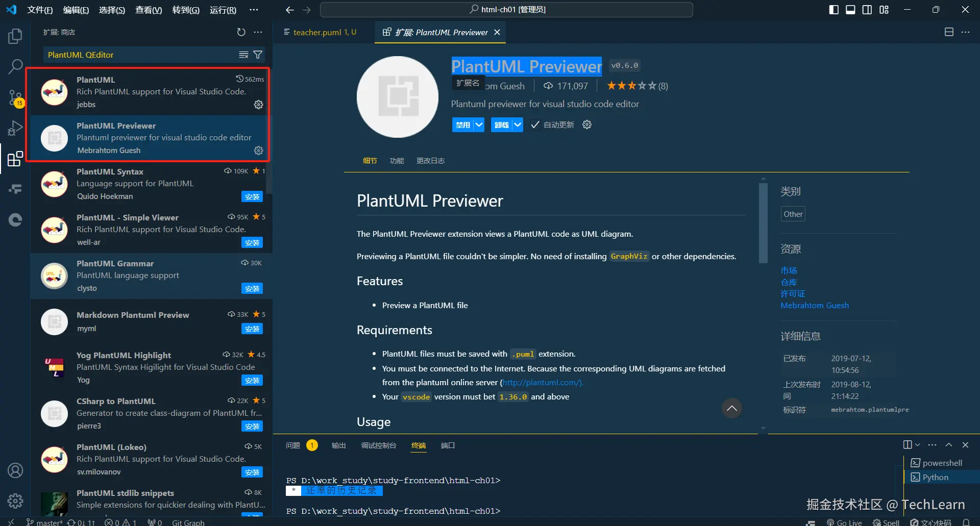This screenshot has width=980, height=526.
Task: Install the PlantUML Syntax extension
Action: click(x=252, y=197)
